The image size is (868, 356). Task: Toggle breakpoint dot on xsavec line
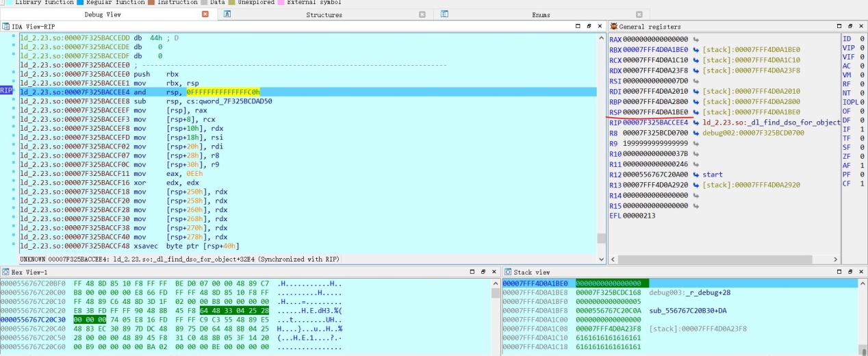(x=14, y=245)
